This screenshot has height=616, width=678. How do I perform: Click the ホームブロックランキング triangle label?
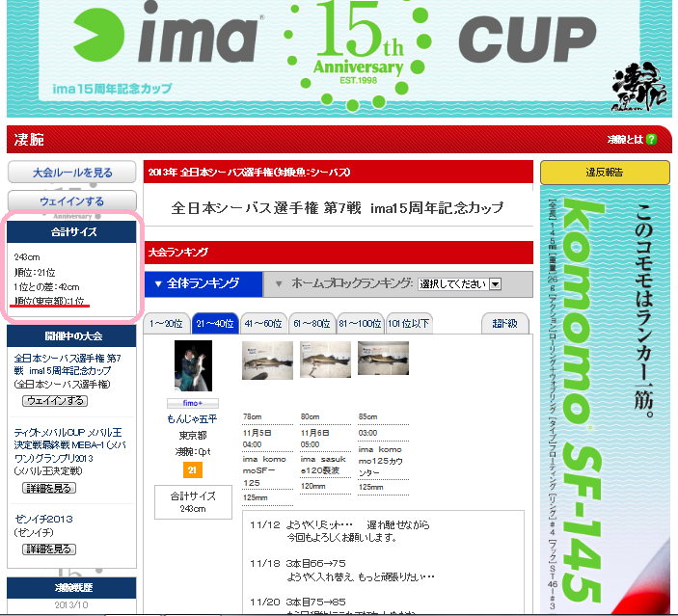tap(344, 283)
